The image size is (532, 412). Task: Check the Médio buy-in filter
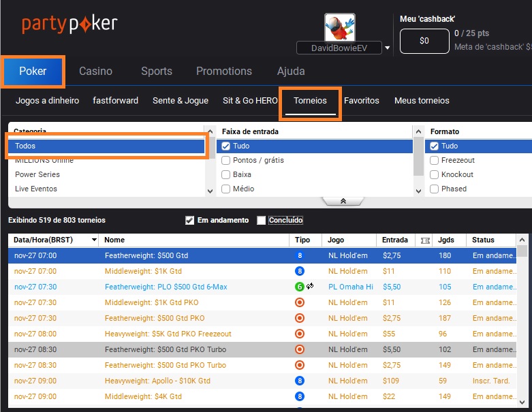[225, 189]
